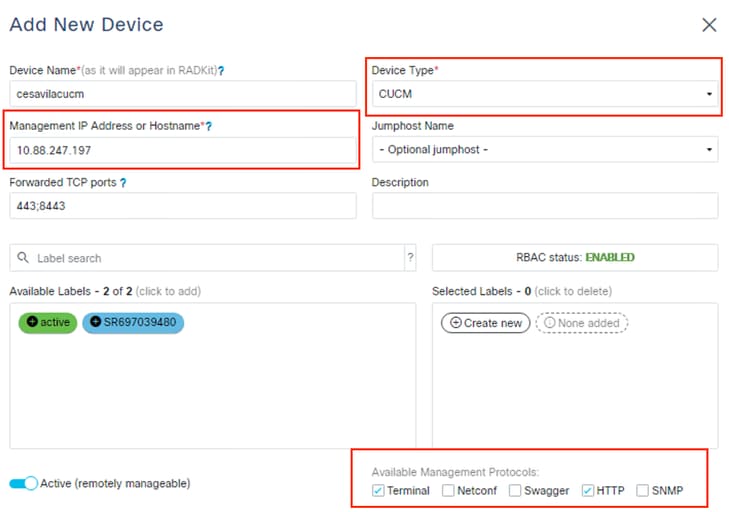Click Create new label button
The width and height of the screenshot is (729, 512).
[485, 323]
